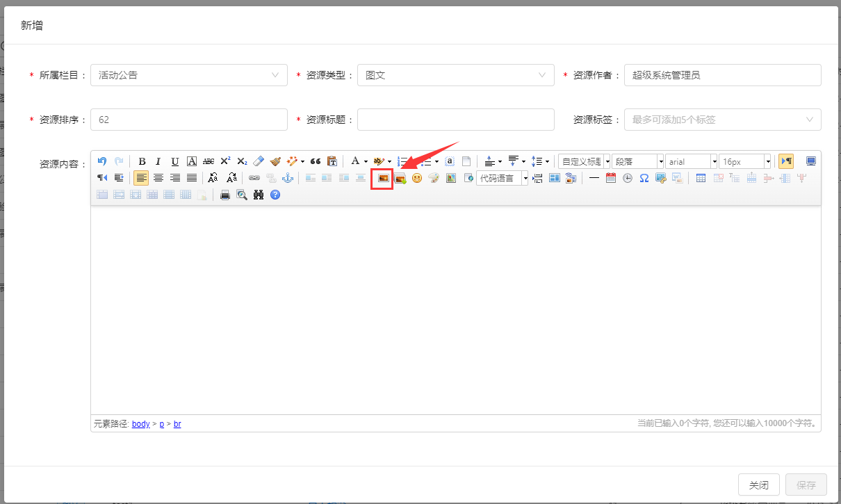Open the highlight color dropdown arrow

389,161
